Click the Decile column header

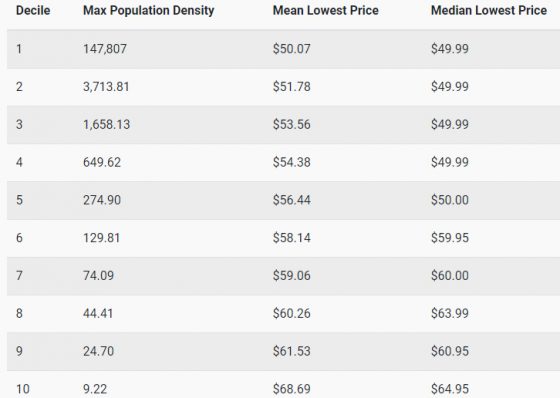point(33,10)
